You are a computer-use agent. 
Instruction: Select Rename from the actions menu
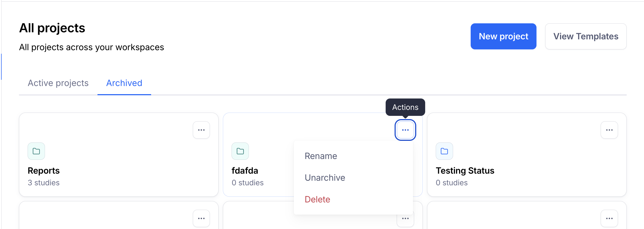point(321,156)
